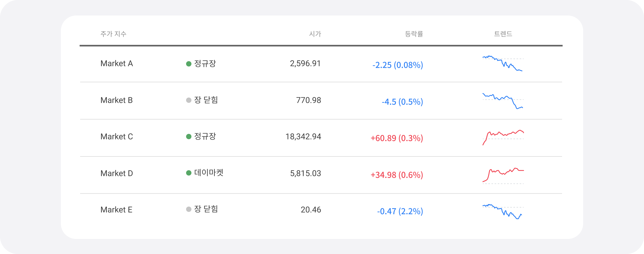Sort by the 시가 column header
Screen dimensions: 644x254
click(x=315, y=34)
